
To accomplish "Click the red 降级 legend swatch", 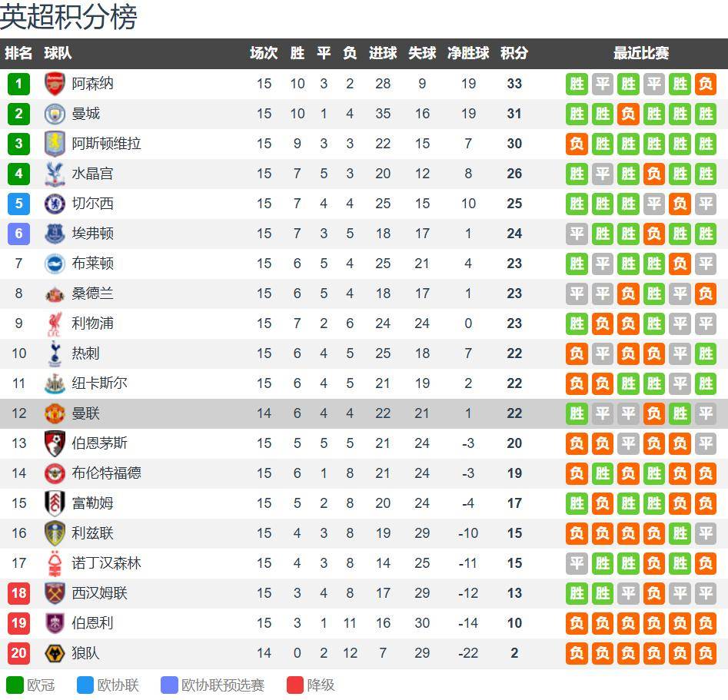I will pyautogui.click(x=295, y=685).
